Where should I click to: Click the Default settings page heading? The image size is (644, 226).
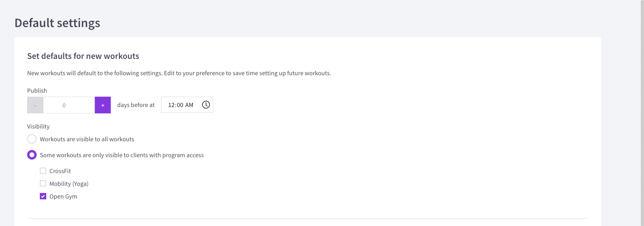57,23
